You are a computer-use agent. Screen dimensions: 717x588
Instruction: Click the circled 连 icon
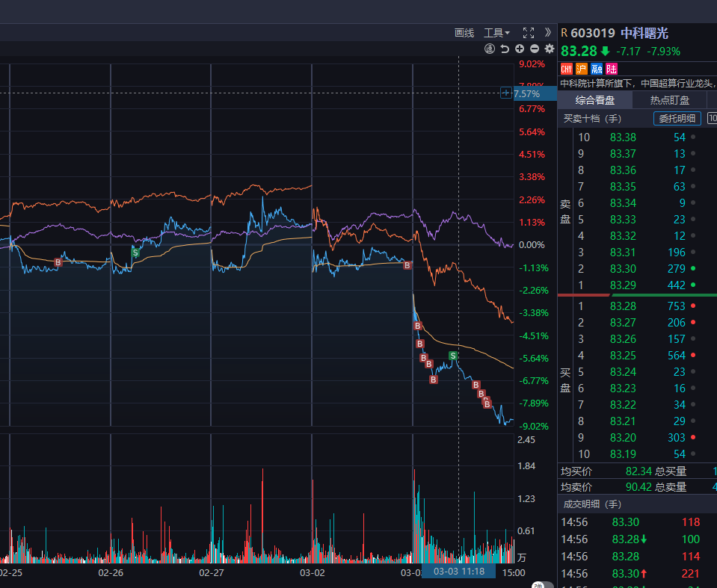[490, 49]
